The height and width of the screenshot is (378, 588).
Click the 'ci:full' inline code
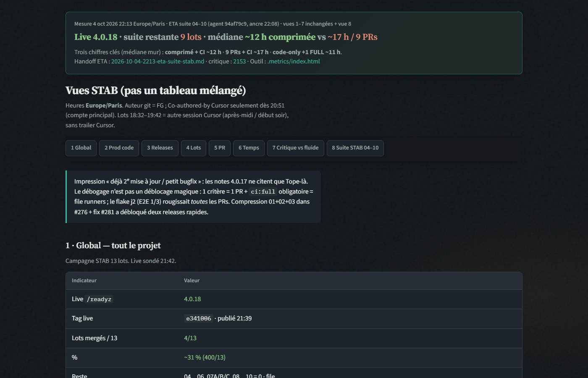point(263,192)
